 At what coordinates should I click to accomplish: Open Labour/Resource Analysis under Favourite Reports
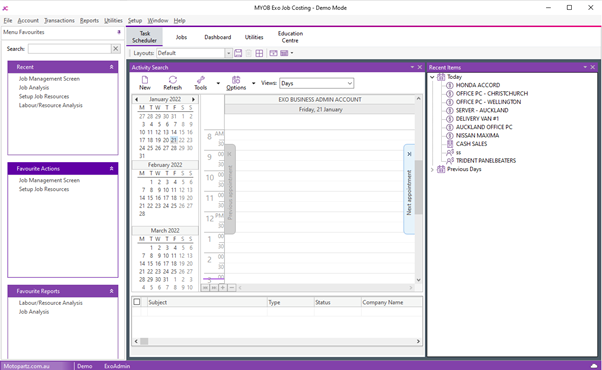pos(50,303)
